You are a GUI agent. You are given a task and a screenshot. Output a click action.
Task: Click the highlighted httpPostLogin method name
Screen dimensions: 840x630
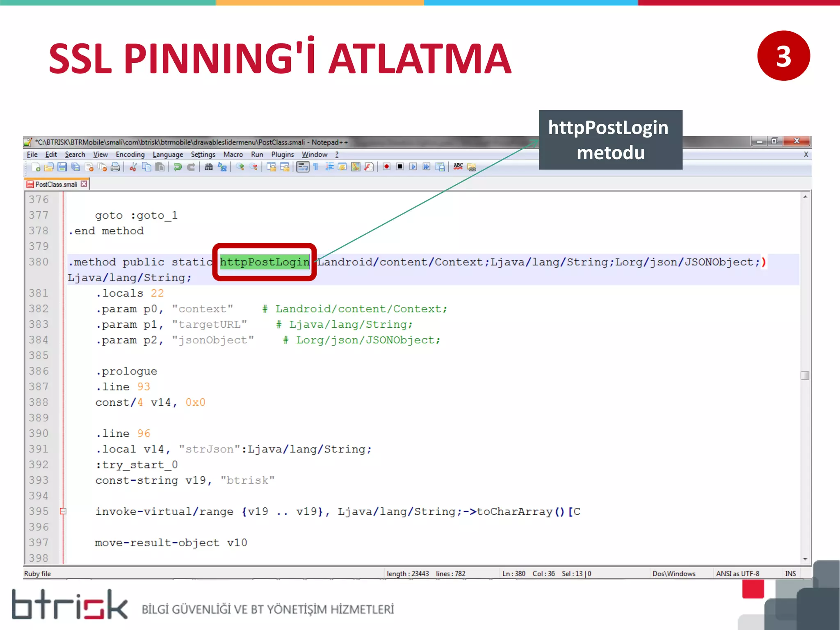point(265,262)
